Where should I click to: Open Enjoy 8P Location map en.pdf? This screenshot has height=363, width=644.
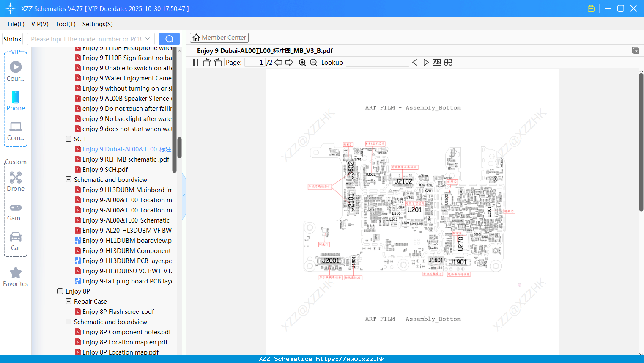click(125, 342)
